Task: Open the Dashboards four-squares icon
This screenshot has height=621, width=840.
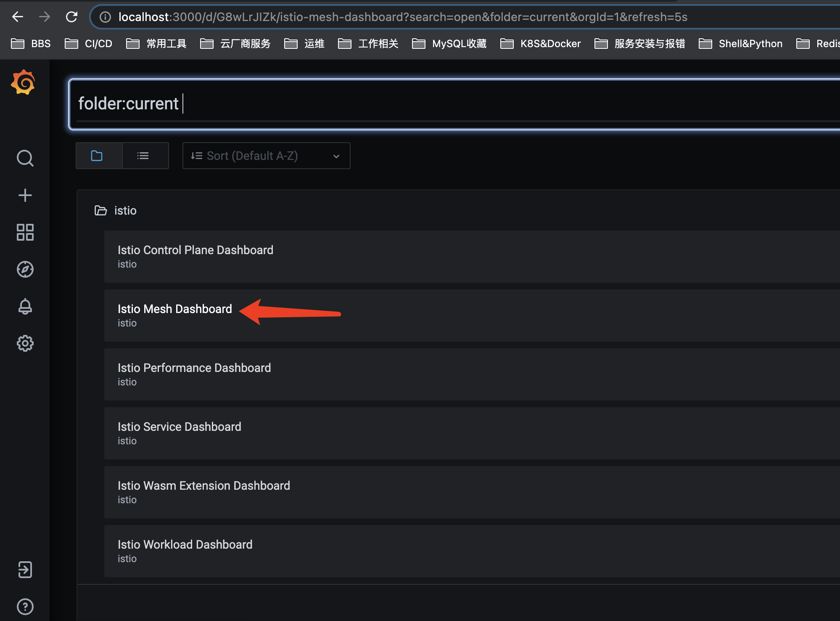Action: 25,232
